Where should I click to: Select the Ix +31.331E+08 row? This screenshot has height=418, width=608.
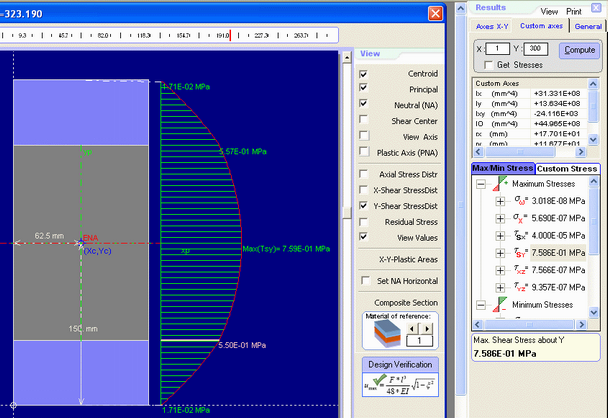[x=529, y=93]
